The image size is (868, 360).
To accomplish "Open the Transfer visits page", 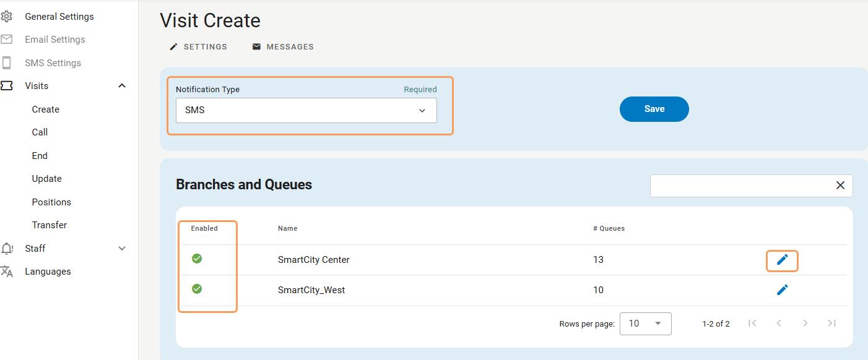I will click(x=50, y=225).
